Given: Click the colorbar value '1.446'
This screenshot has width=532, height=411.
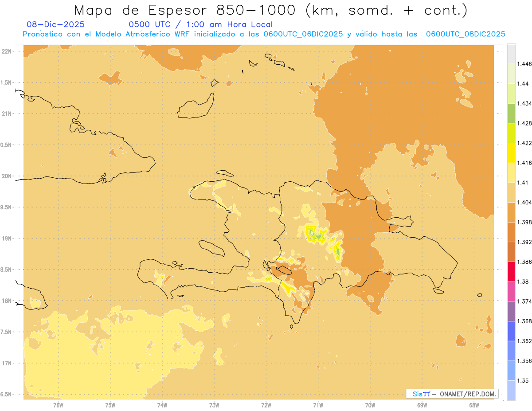Looking at the screenshot, I should (x=524, y=64).
